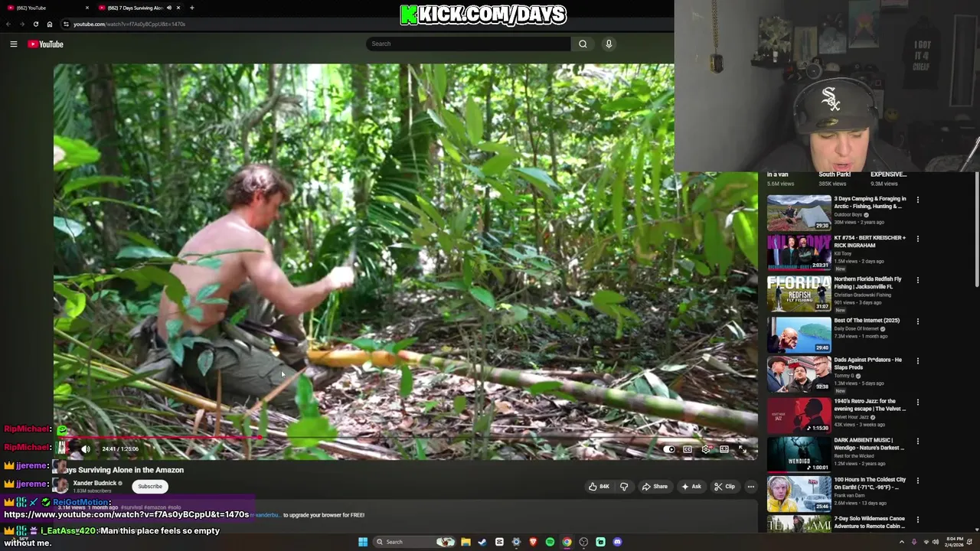
Task: Open more actions ellipsis under video
Action: click(751, 487)
